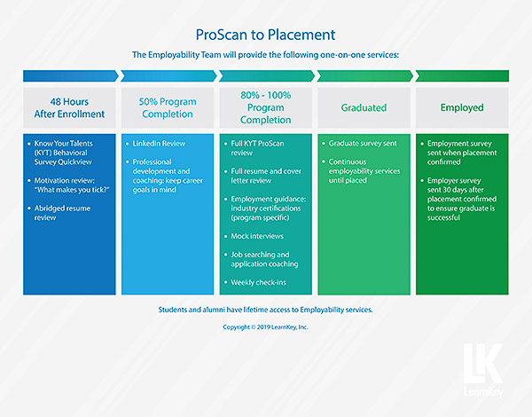Select the '50% Program Completion' header
The width and height of the screenshot is (532, 417).
tap(168, 107)
